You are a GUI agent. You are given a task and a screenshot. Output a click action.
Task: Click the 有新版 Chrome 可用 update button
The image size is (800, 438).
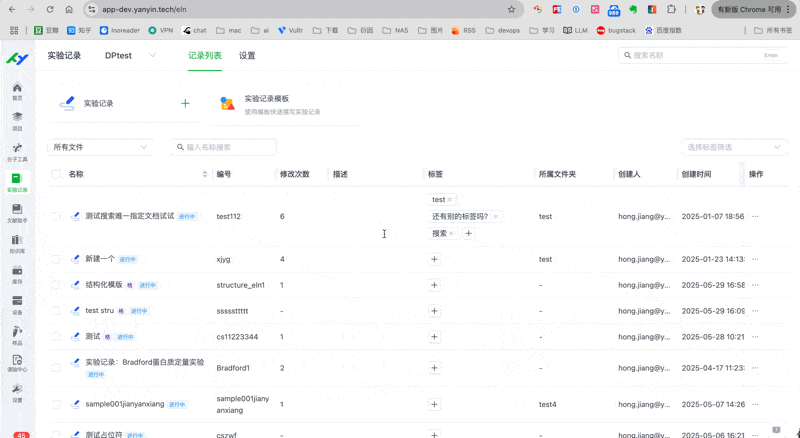tap(754, 9)
